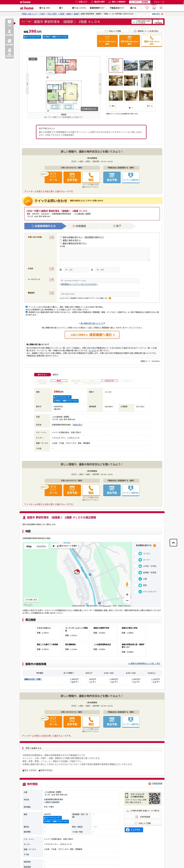The height and width of the screenshot is (868, 184).
Task: Switch map to Map view
Action: (x=29, y=546)
